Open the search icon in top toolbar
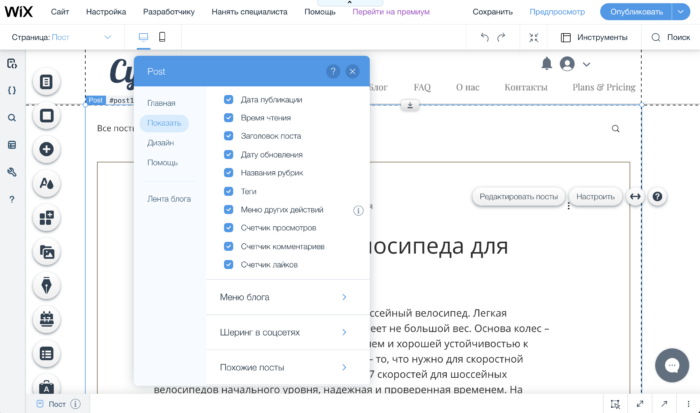 [656, 37]
